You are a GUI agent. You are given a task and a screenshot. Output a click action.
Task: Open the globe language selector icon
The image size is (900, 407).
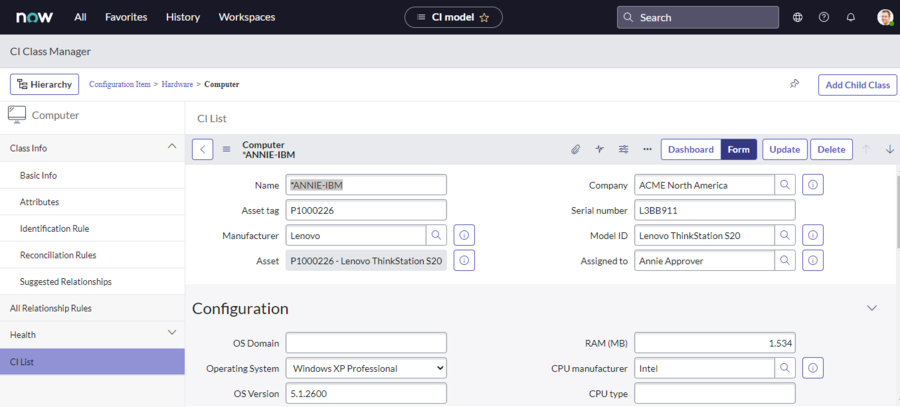(x=797, y=17)
